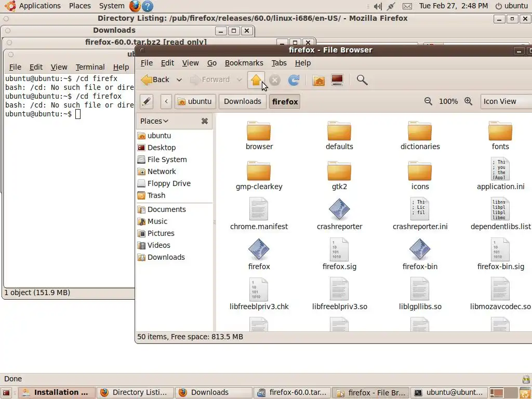Open the Edit menu in File Browser
This screenshot has height=399, width=532.
point(167,63)
